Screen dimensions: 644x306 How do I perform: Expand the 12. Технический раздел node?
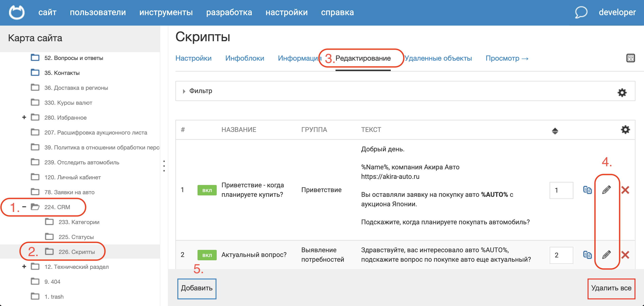(24, 266)
